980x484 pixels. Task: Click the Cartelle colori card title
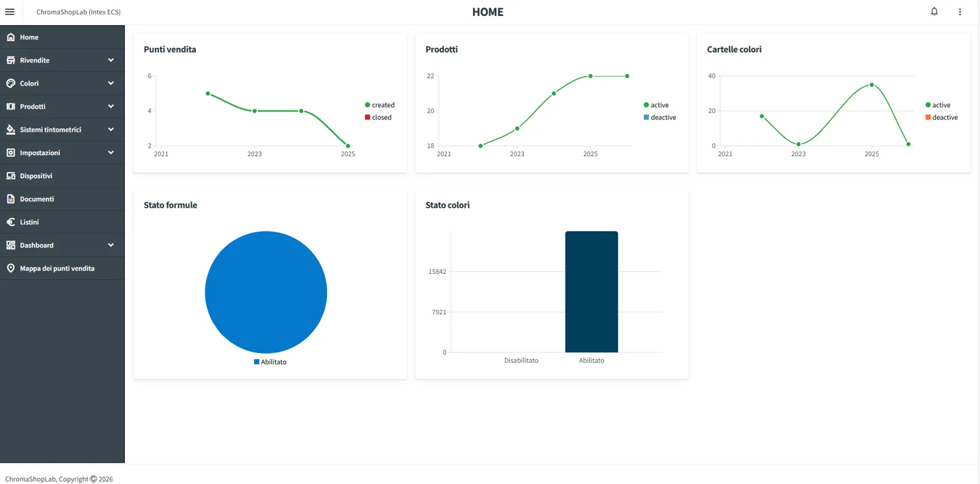734,50
